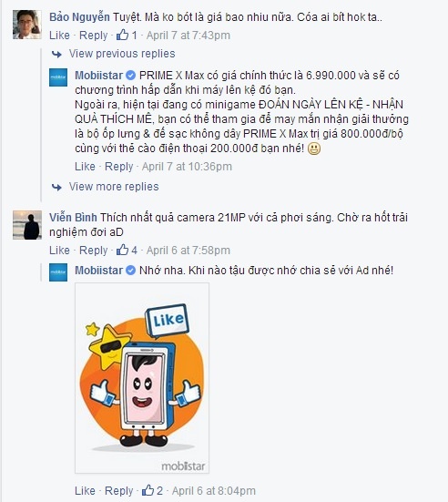Viewport: 448px width, 502px height.
Task: Open the Mobiistar Like sticker image
Action: coord(142,378)
